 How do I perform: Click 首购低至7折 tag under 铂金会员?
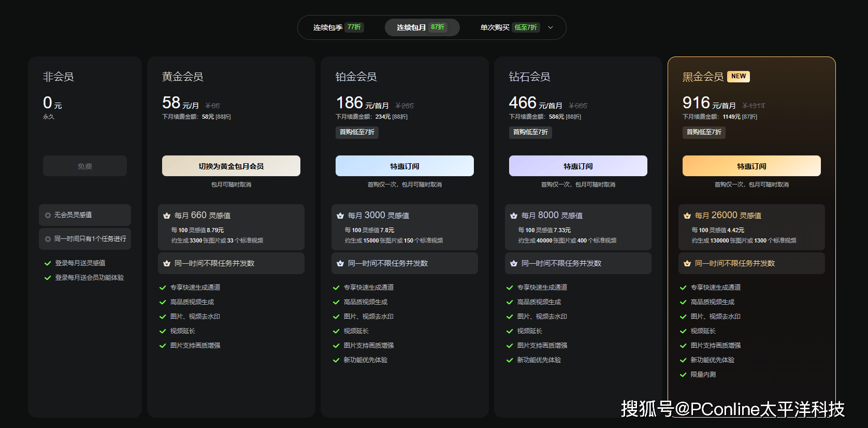click(357, 132)
